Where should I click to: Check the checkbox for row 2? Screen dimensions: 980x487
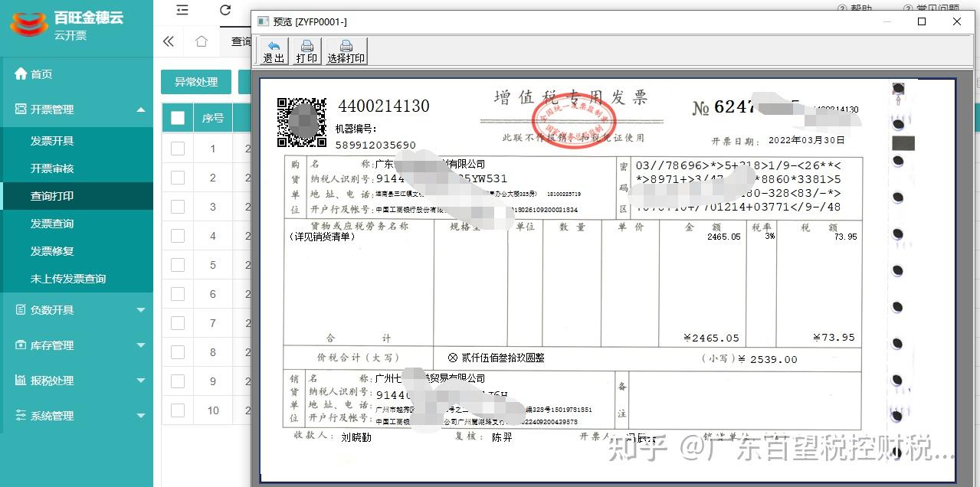coord(178,178)
